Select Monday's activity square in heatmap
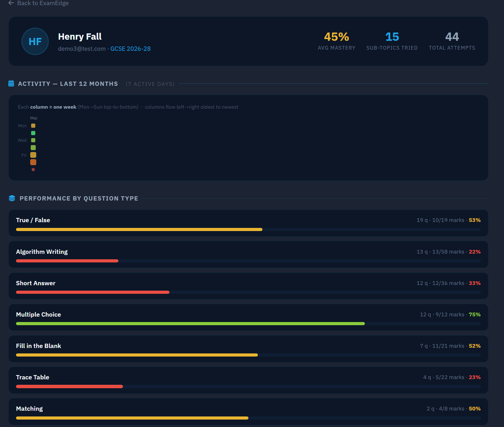This screenshot has width=504, height=427. coord(33,126)
